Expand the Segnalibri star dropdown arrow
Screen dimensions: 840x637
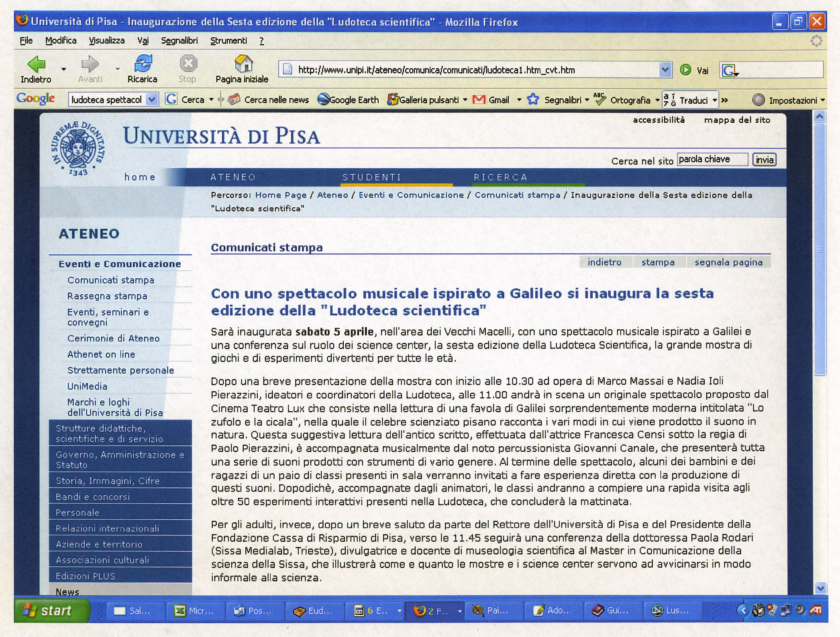tap(587, 100)
